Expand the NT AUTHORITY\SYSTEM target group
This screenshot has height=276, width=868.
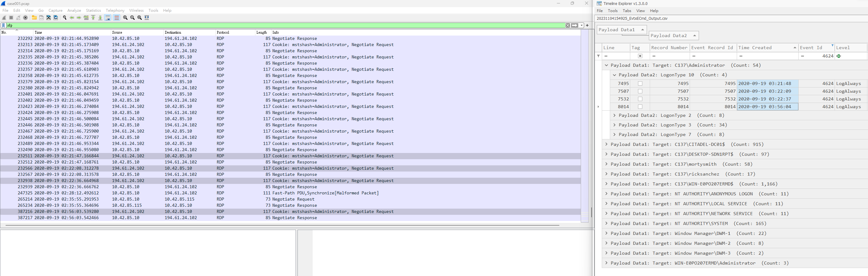[606, 223]
